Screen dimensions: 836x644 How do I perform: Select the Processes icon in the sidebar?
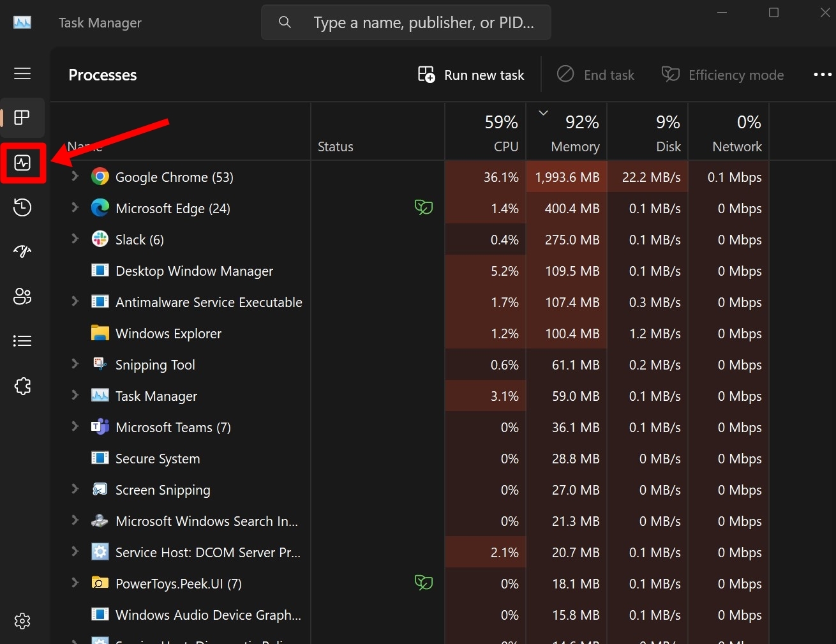pyautogui.click(x=22, y=117)
